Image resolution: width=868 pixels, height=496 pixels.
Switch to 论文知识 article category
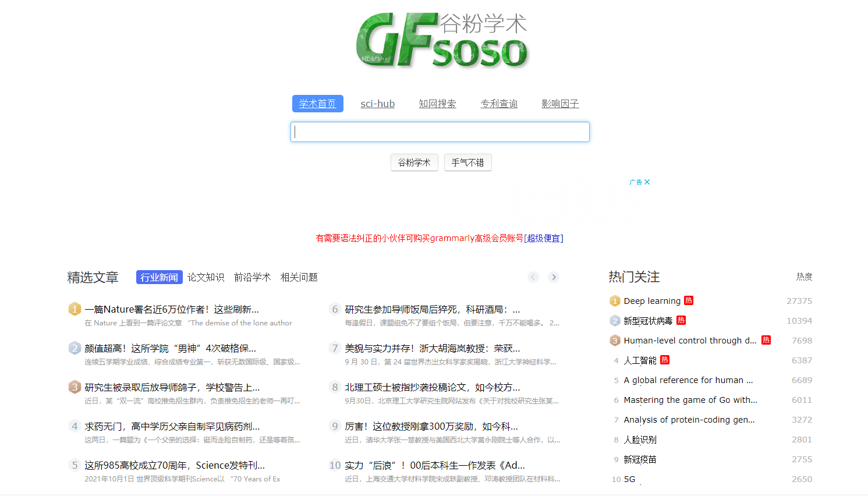[206, 277]
